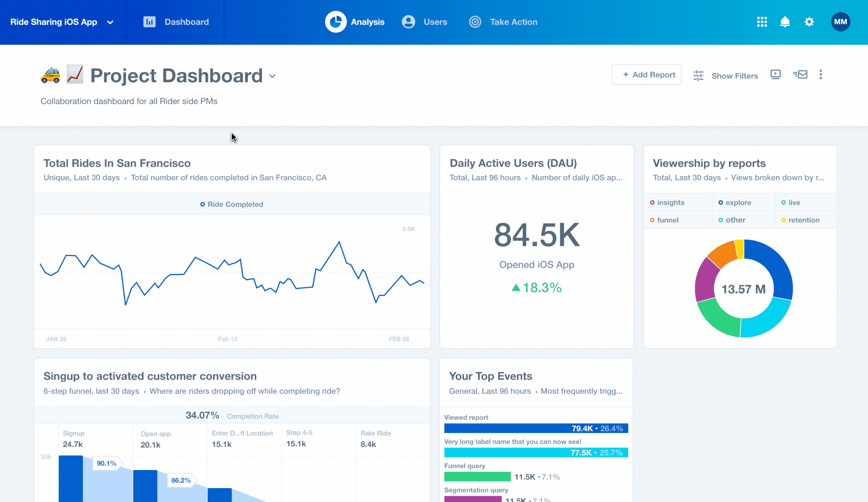Switch to the Take Action tab

pyautogui.click(x=503, y=22)
